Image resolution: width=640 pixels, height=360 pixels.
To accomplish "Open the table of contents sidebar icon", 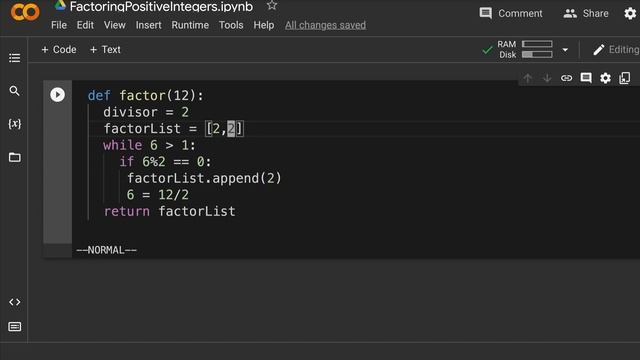I will coord(15,58).
